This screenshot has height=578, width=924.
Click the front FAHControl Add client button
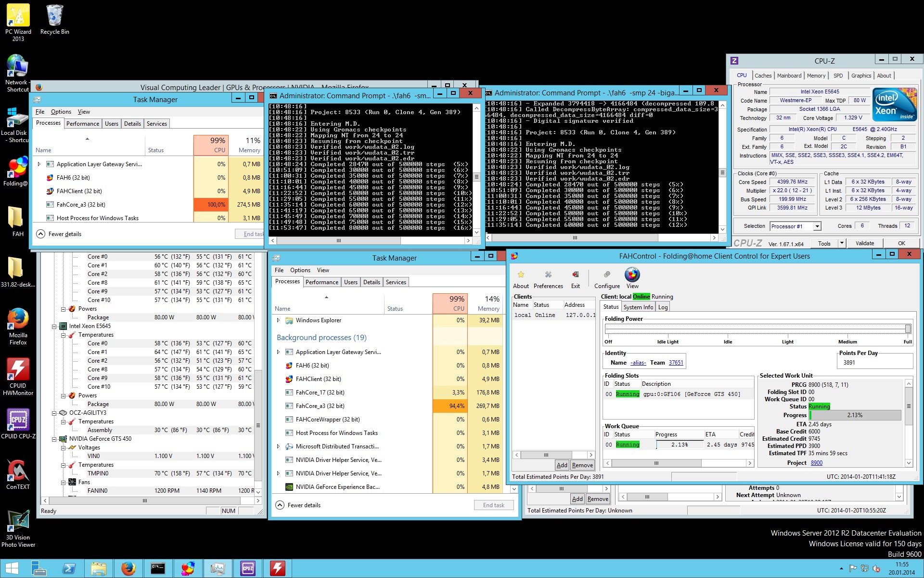(562, 465)
